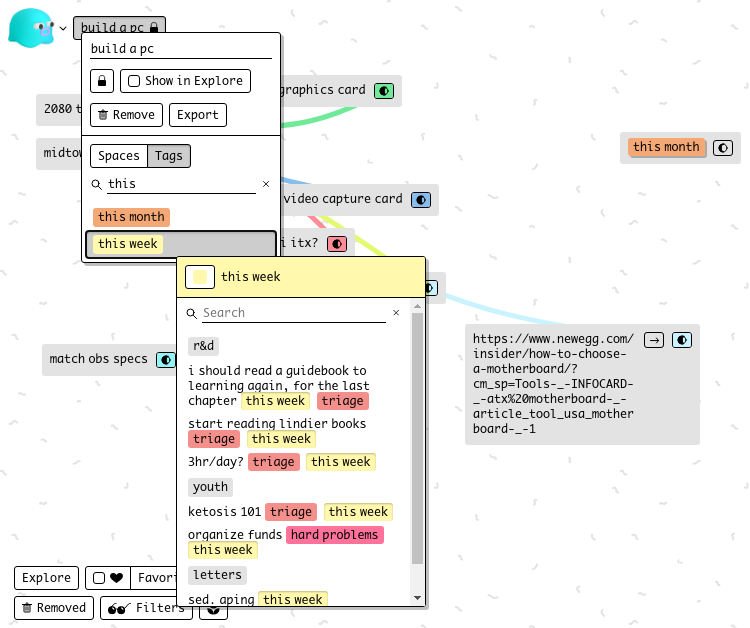Click the Export button

(x=197, y=115)
